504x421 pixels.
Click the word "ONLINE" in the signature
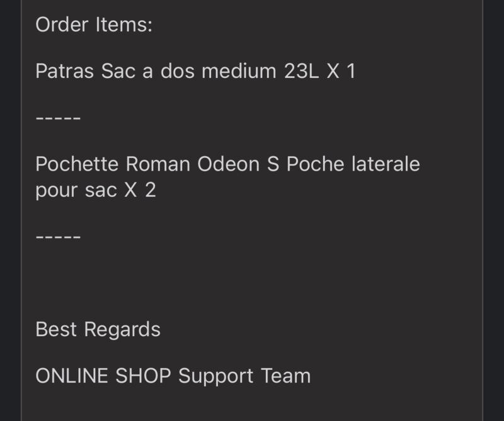[x=72, y=376]
